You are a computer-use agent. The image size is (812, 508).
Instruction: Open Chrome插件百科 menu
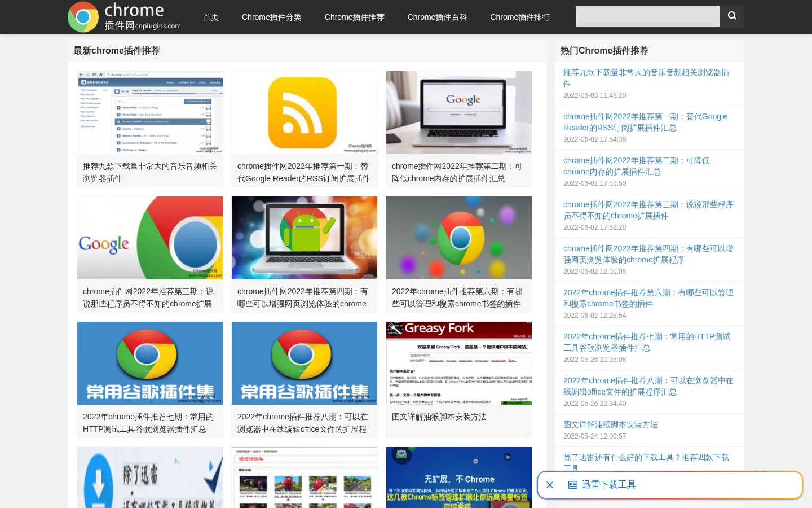(437, 17)
